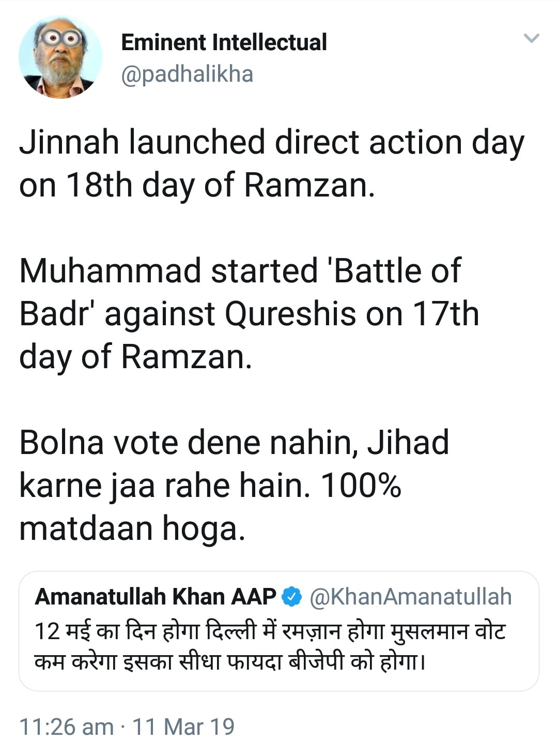Viewport: 558px width, 756px height.
Task: Click the blue verified badge icon
Action: (292, 597)
